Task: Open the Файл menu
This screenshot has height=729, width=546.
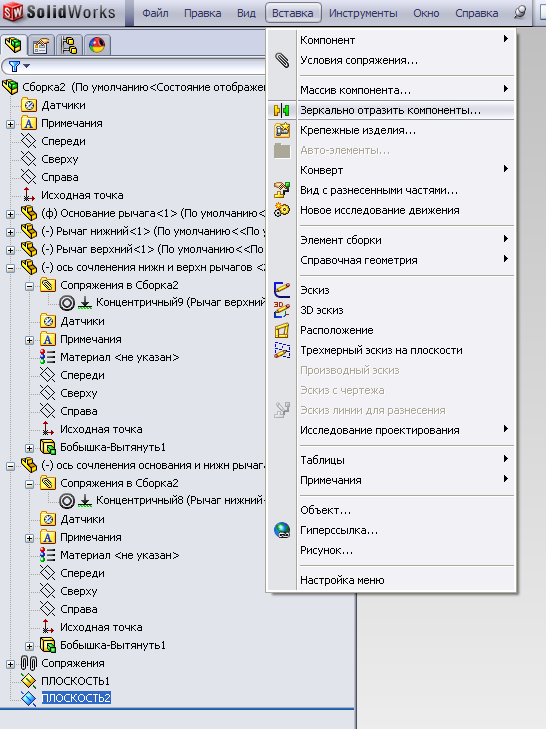Action: pyautogui.click(x=155, y=13)
